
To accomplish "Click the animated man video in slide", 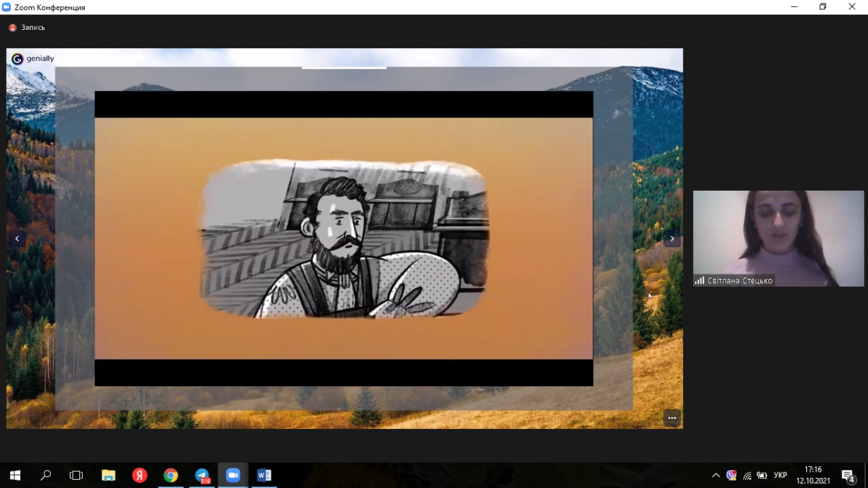I will (344, 238).
